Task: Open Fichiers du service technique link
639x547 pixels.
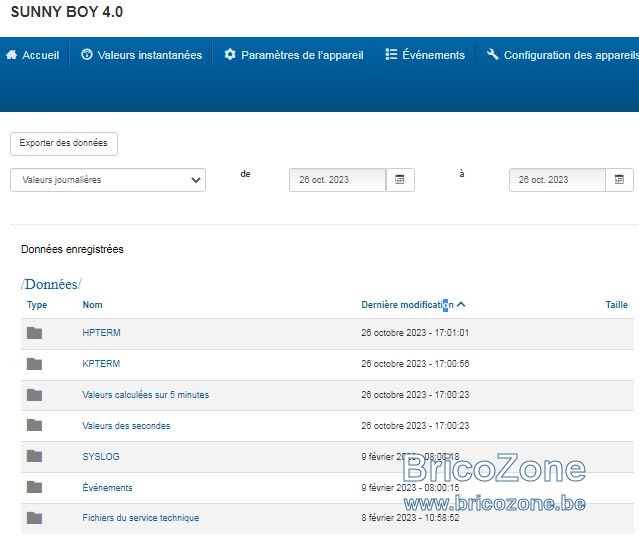Action: coord(141,518)
